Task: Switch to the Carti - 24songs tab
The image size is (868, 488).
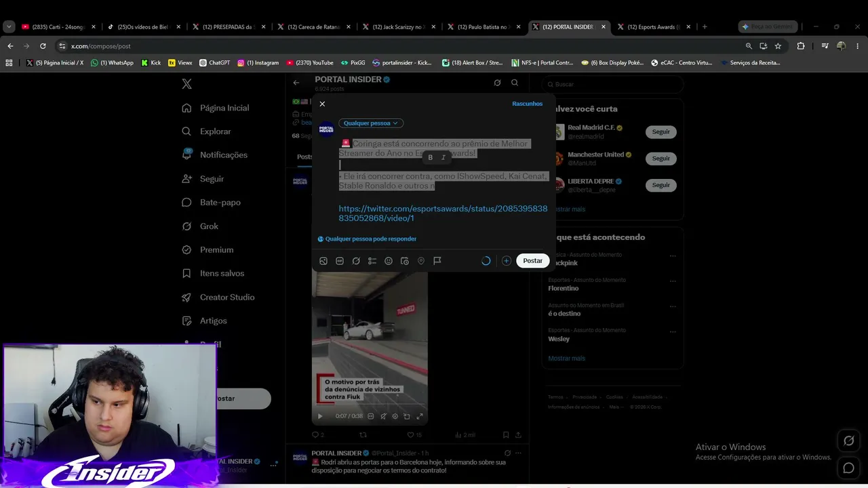Action: [x=60, y=27]
